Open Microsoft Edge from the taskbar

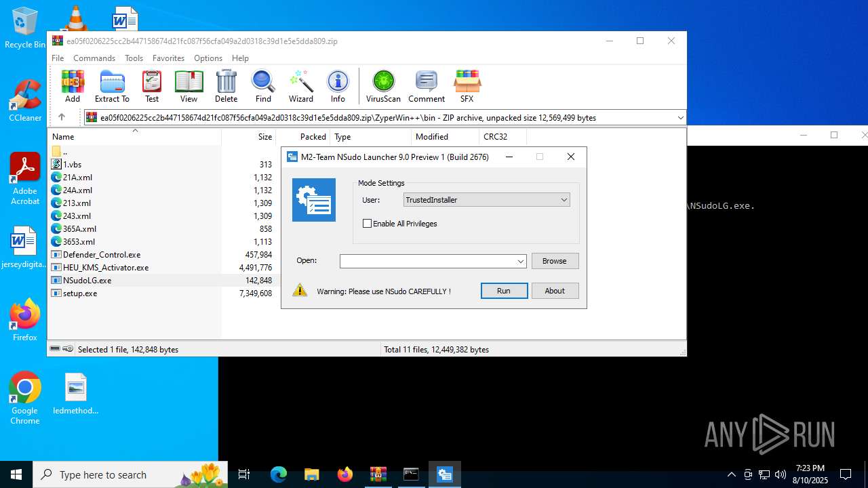click(279, 474)
